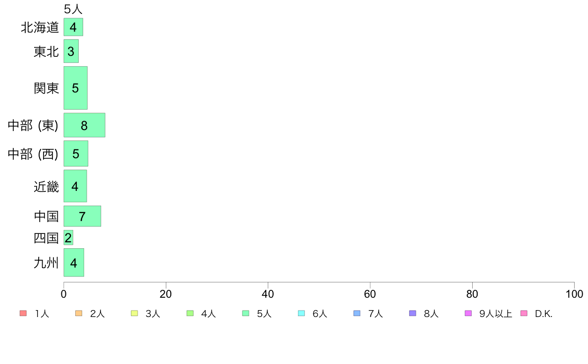
Task: Click the purple 8人 legend swatch
Action: (x=412, y=314)
